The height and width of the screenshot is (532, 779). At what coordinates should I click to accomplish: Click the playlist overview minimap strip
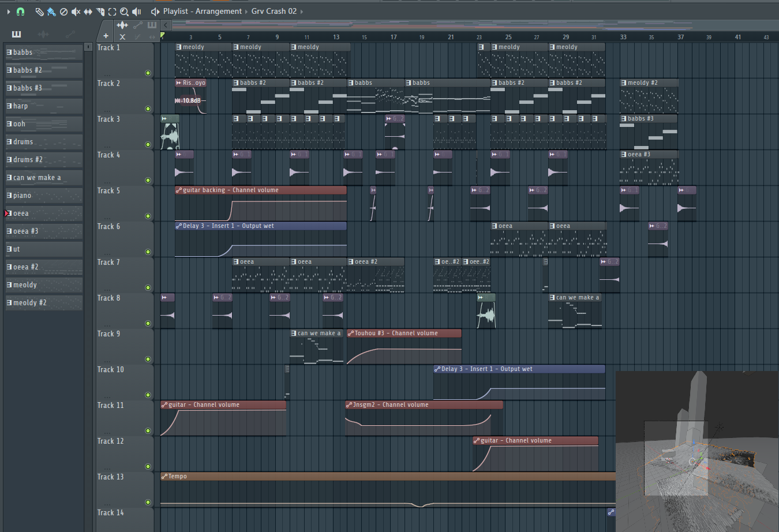click(474, 25)
